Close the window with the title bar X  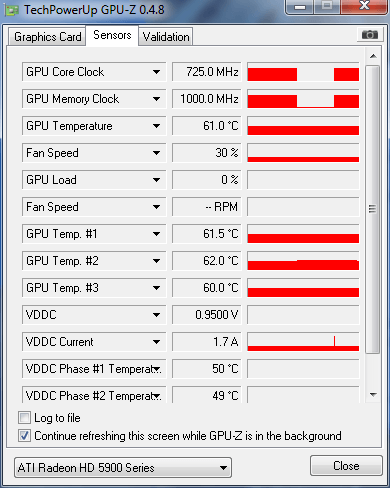pos(364,6)
